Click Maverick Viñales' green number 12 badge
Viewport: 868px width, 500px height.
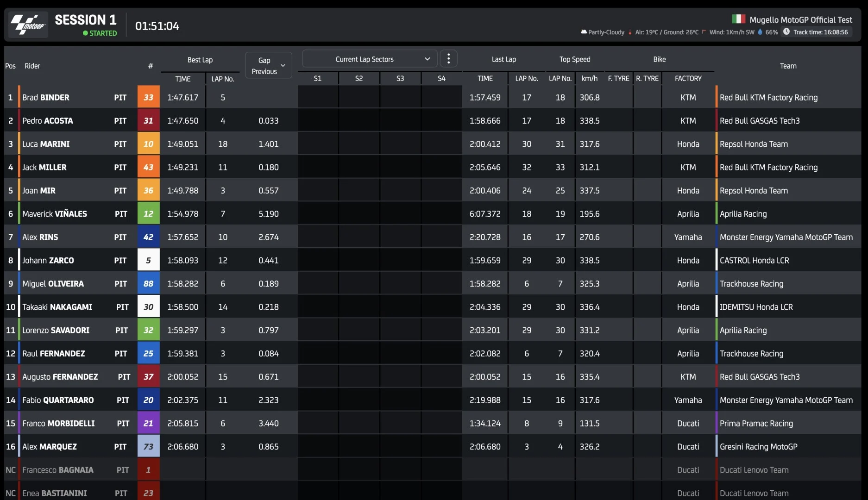point(148,213)
